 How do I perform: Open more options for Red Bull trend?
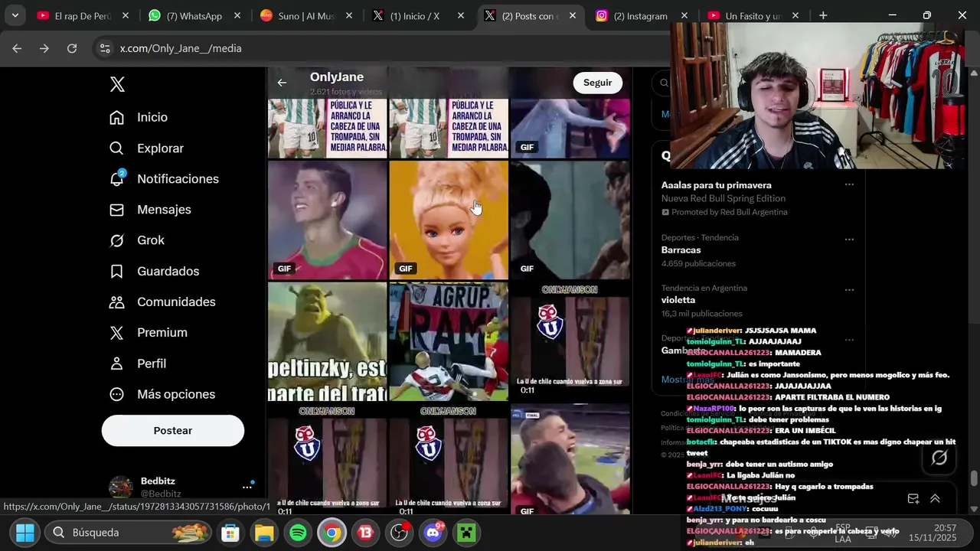(x=849, y=185)
